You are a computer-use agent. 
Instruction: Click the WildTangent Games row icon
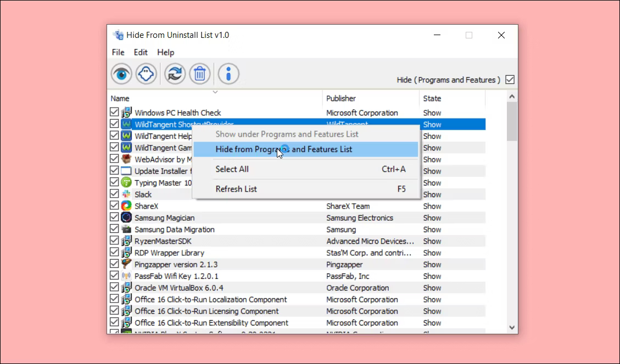pyautogui.click(x=126, y=148)
